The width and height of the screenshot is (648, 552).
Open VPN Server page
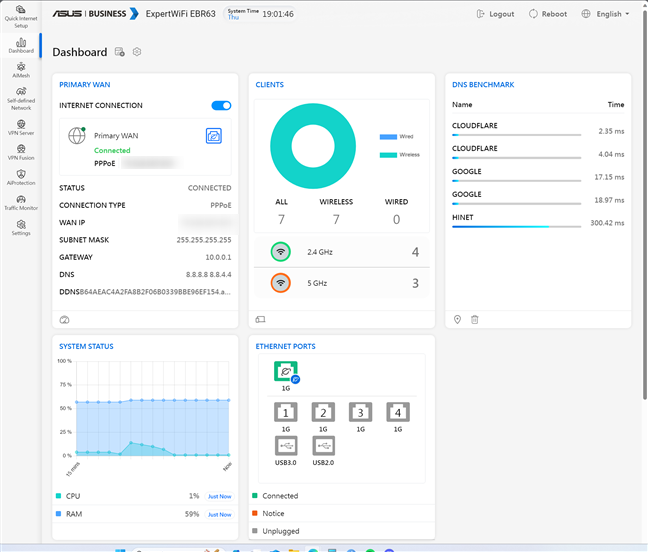click(21, 128)
